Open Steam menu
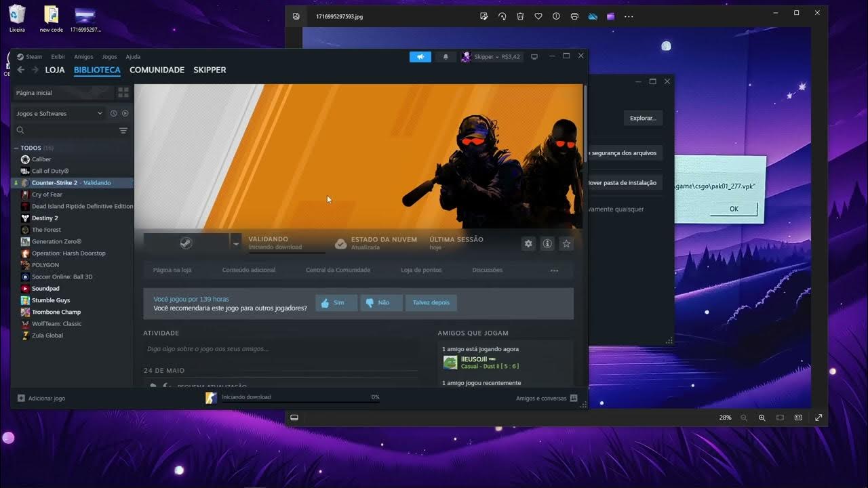 pos(29,57)
